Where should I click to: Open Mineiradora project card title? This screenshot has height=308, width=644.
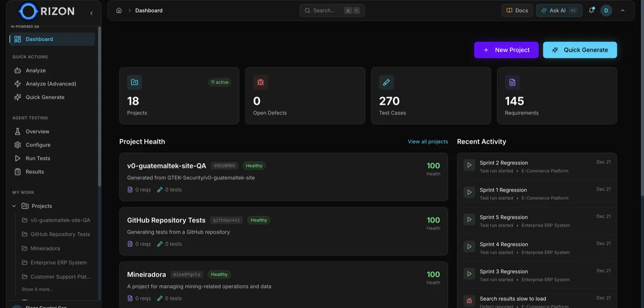(x=147, y=275)
